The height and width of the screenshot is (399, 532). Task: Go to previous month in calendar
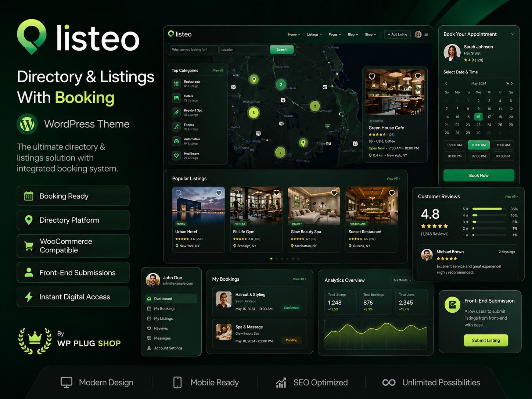tap(446, 83)
